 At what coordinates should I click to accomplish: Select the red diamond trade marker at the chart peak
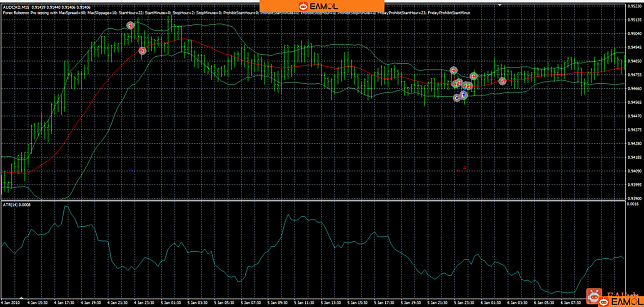pyautogui.click(x=130, y=25)
